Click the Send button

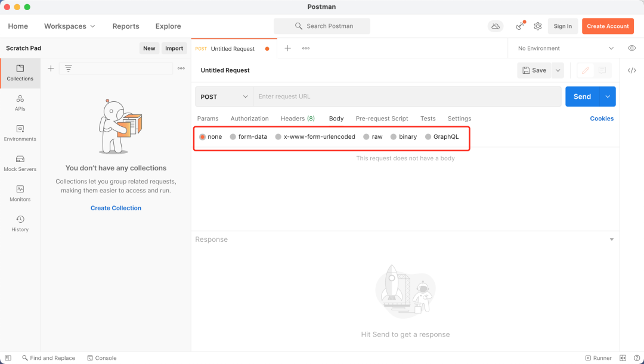583,97
